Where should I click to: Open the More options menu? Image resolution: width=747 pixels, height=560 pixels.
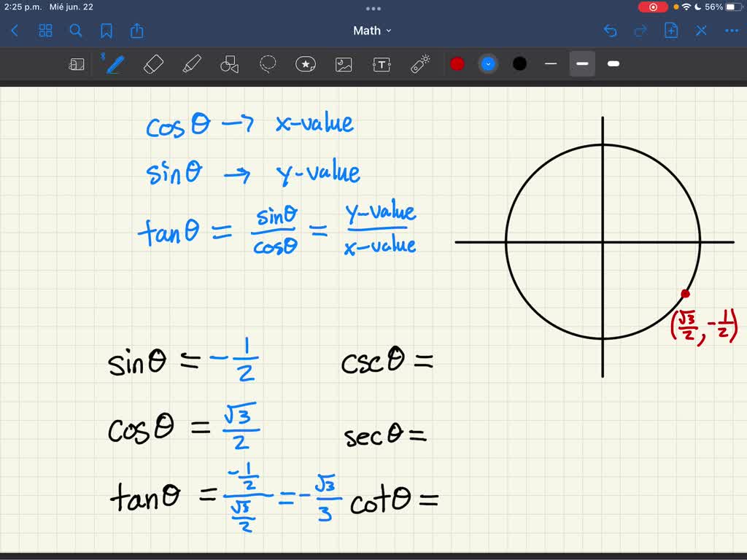click(x=731, y=31)
